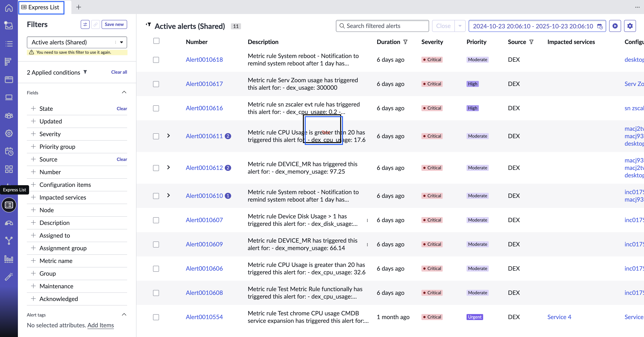Image resolution: width=644 pixels, height=337 pixels.
Task: Sort by the Severity column header
Action: tap(432, 42)
